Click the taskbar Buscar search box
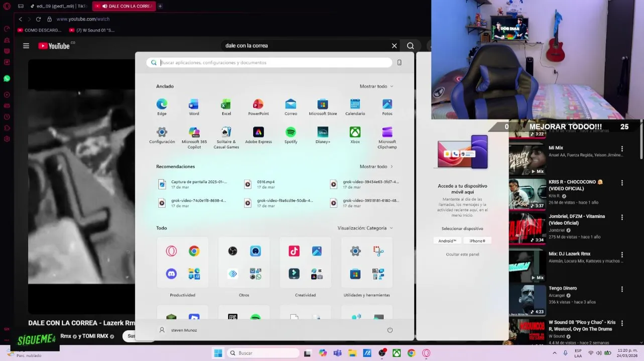 coord(263,353)
